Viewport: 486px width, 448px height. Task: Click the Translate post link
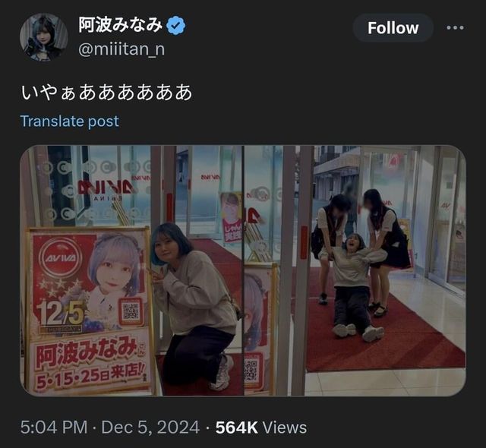[x=69, y=121]
